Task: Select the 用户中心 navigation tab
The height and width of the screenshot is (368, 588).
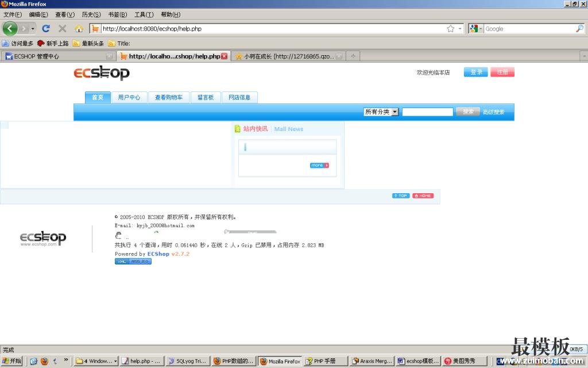Action: pos(129,97)
